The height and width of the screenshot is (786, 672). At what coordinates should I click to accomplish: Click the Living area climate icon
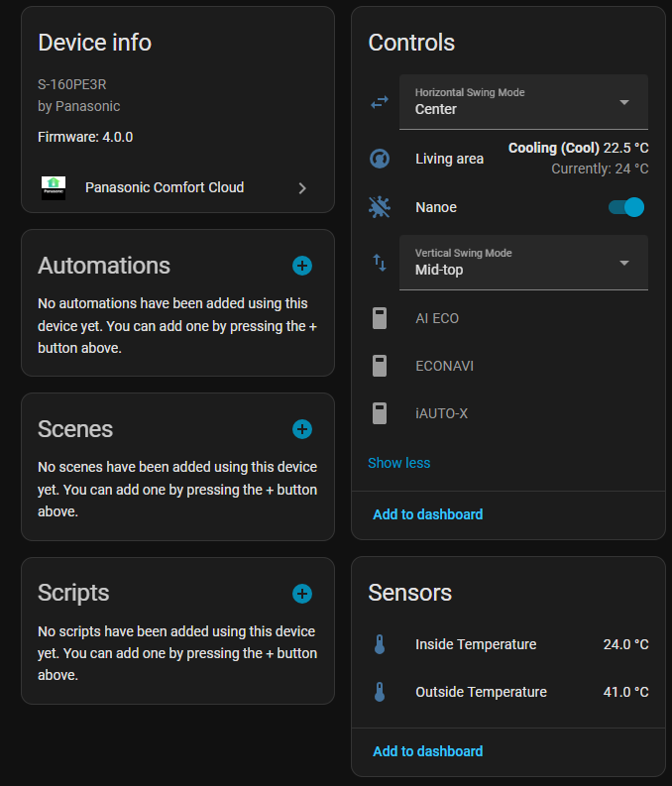coord(379,159)
